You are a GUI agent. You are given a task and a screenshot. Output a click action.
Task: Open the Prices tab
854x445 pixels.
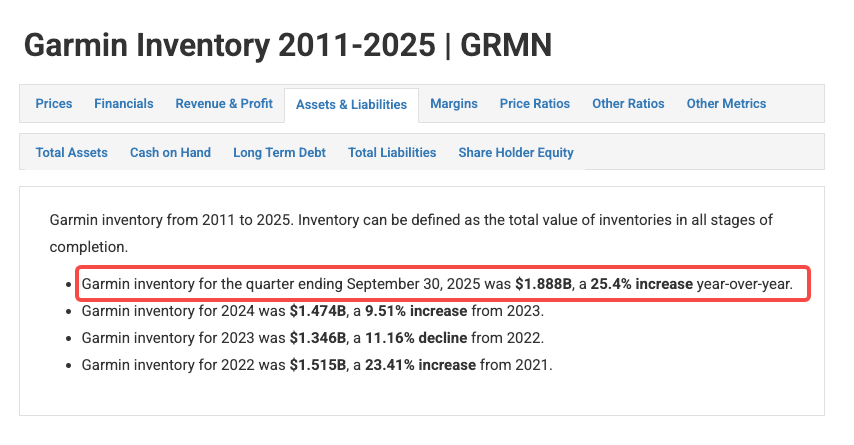(54, 103)
